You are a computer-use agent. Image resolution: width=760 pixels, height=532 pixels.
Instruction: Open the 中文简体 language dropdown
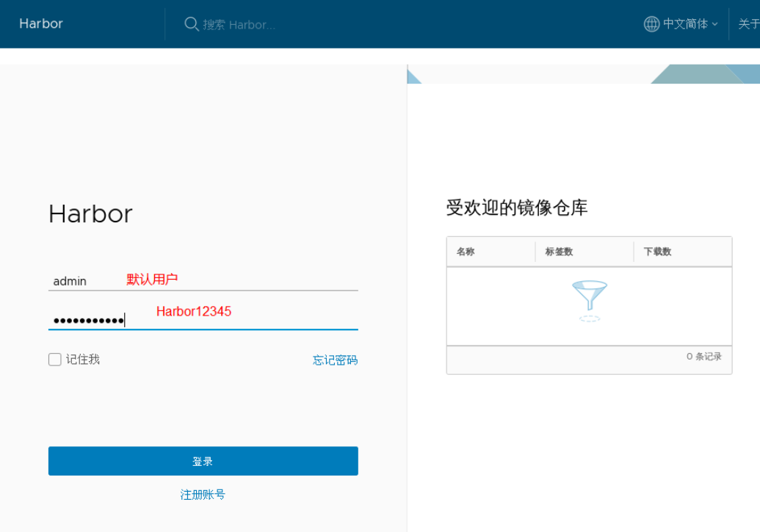685,24
